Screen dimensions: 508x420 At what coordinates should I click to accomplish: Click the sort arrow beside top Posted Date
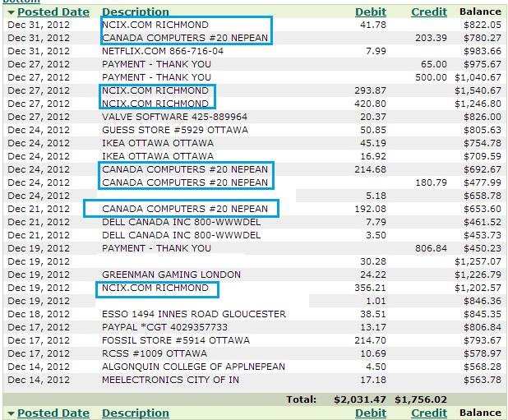pos(11,12)
